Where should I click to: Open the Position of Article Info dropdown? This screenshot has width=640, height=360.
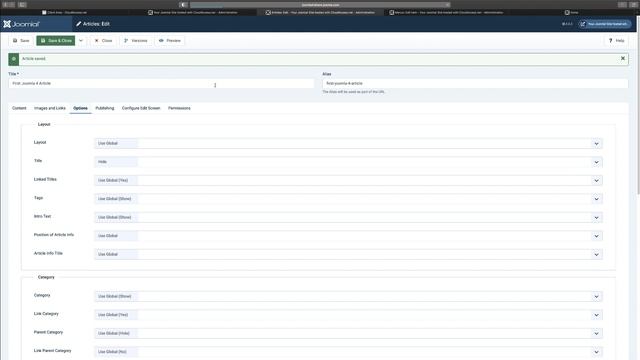pyautogui.click(x=348, y=236)
